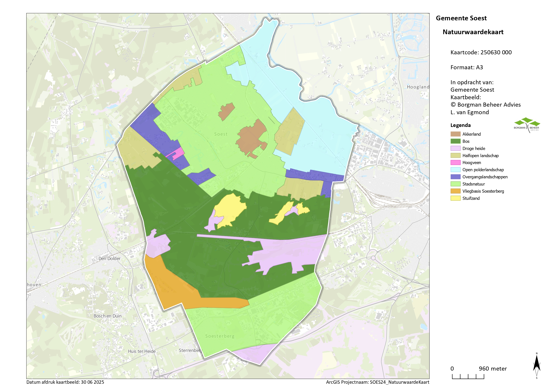Click the Akkerland legend color swatch
This screenshot has height=392, width=555.
point(455,134)
